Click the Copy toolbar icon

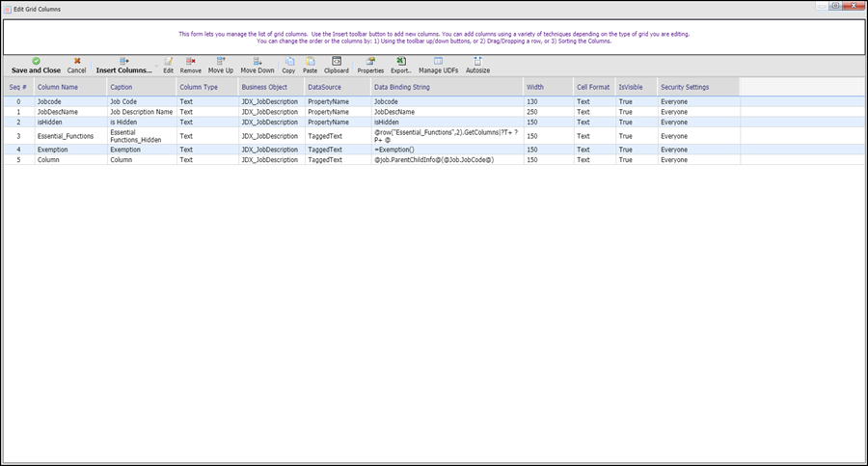pyautogui.click(x=288, y=66)
